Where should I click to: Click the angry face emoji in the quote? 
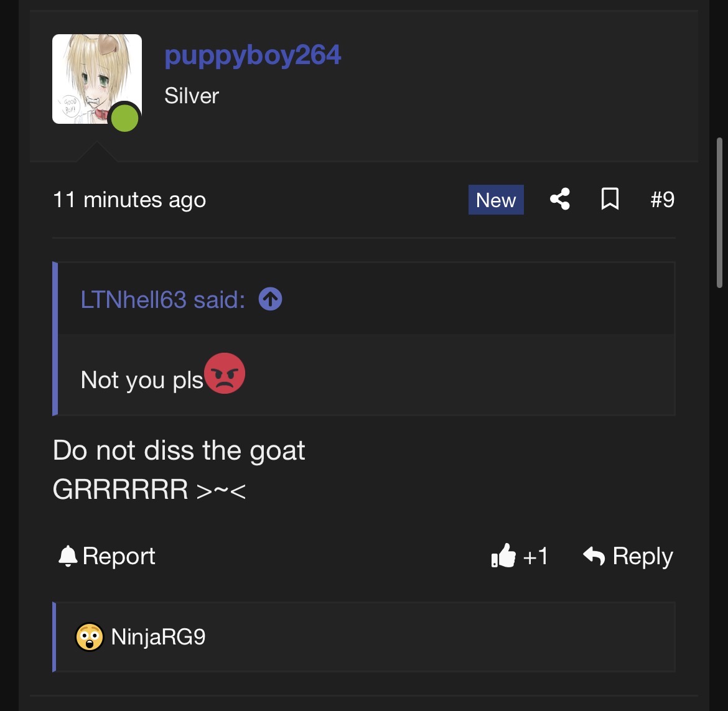[225, 373]
